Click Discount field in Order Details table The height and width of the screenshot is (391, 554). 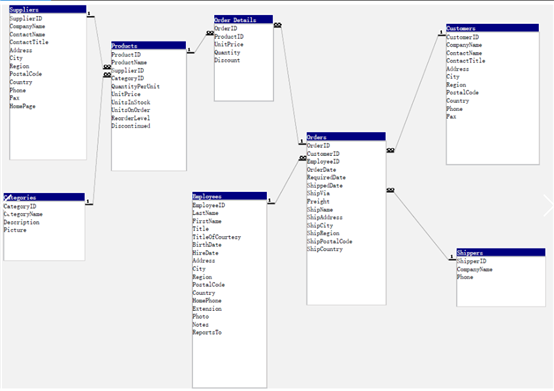[227, 60]
